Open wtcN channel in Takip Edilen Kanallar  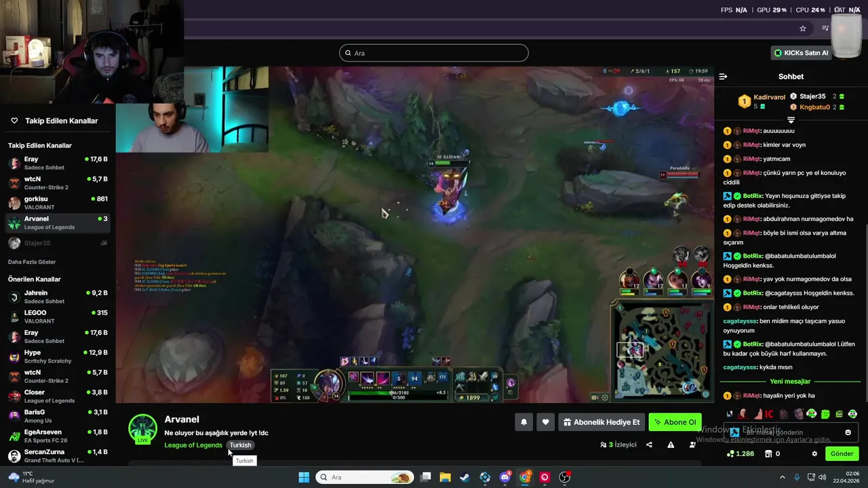click(x=58, y=183)
